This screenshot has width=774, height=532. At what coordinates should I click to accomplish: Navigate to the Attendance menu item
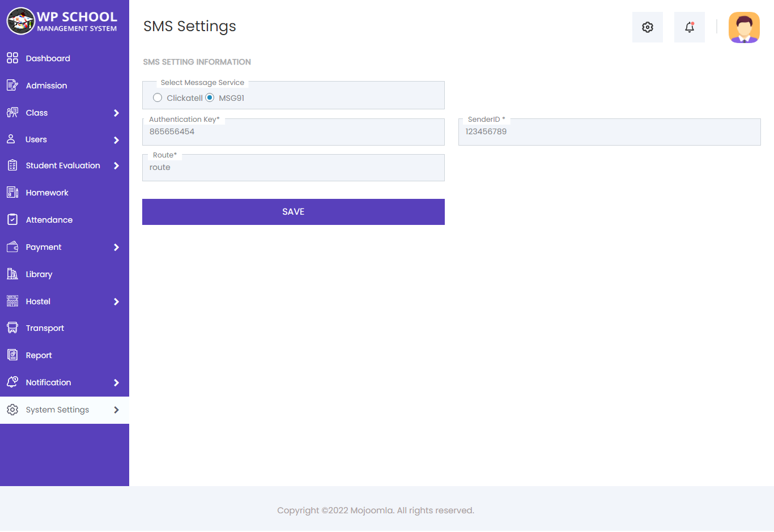[65, 220]
